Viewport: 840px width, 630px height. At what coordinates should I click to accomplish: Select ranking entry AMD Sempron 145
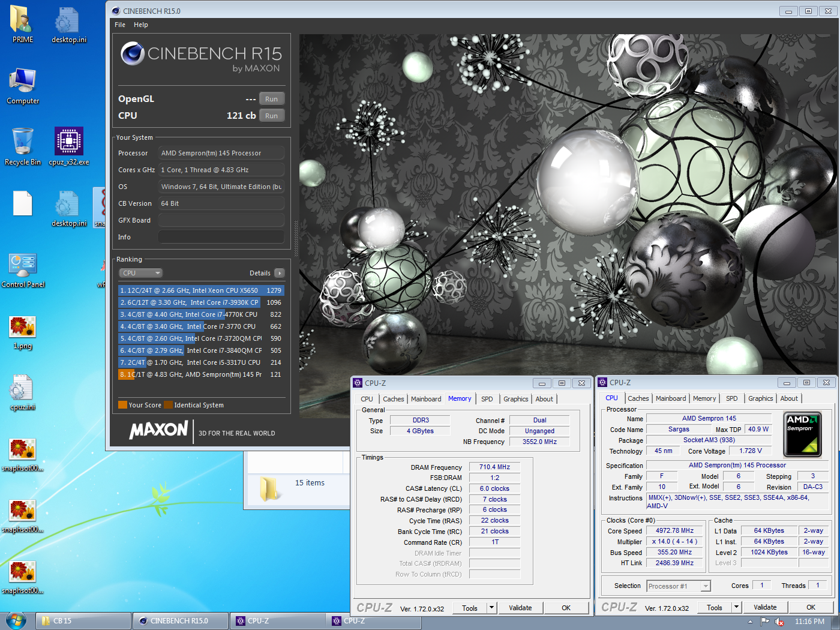(201, 374)
